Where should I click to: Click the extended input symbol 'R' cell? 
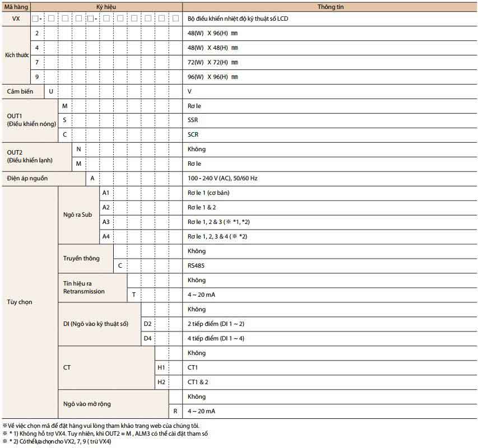pos(175,411)
